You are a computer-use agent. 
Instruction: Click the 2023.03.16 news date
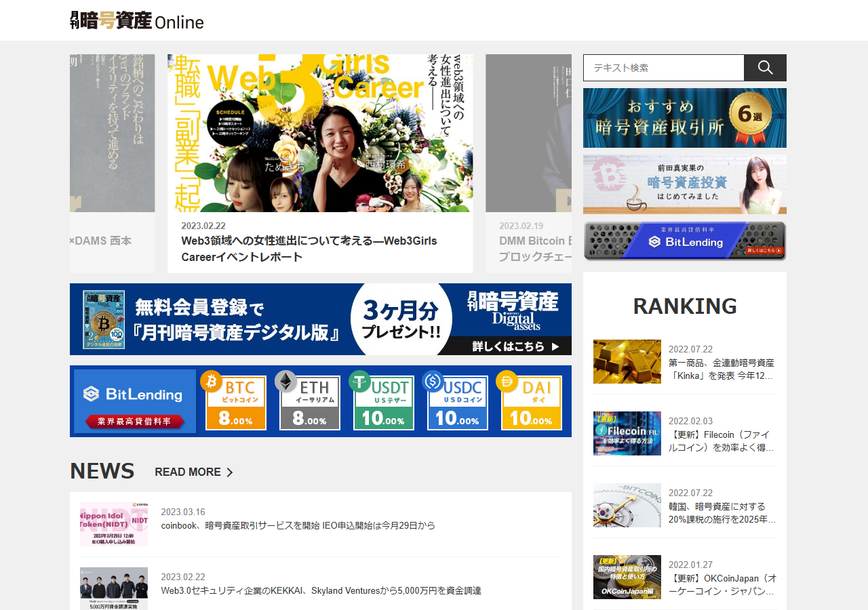point(183,512)
